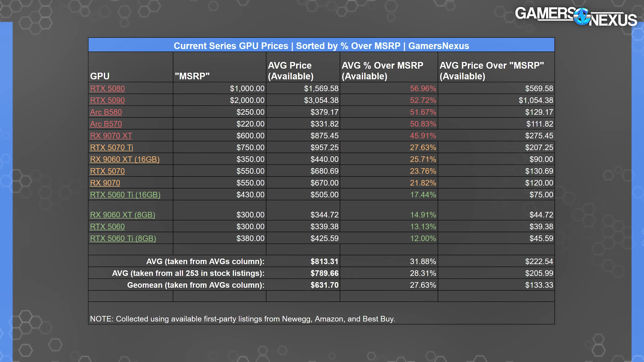Open the Arc B570 link
This screenshot has width=644, height=362.
click(106, 124)
